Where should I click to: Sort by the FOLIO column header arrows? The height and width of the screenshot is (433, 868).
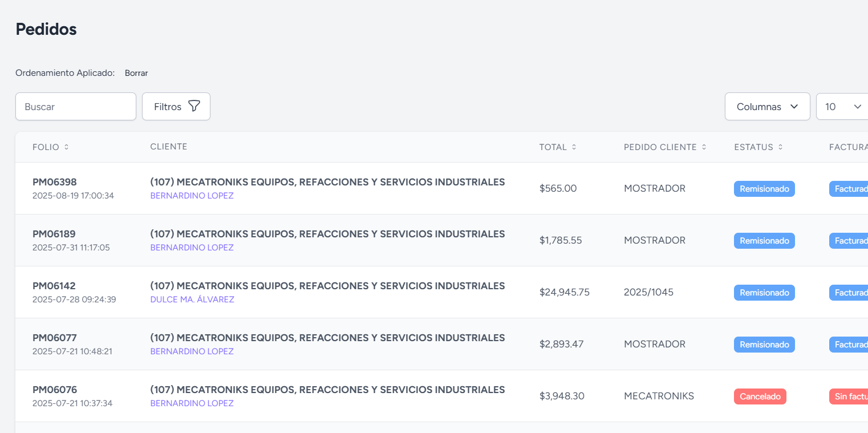[x=66, y=147]
